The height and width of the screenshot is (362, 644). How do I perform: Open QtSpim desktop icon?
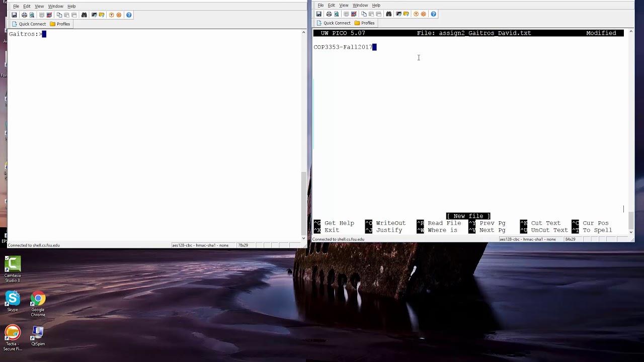pyautogui.click(x=38, y=336)
